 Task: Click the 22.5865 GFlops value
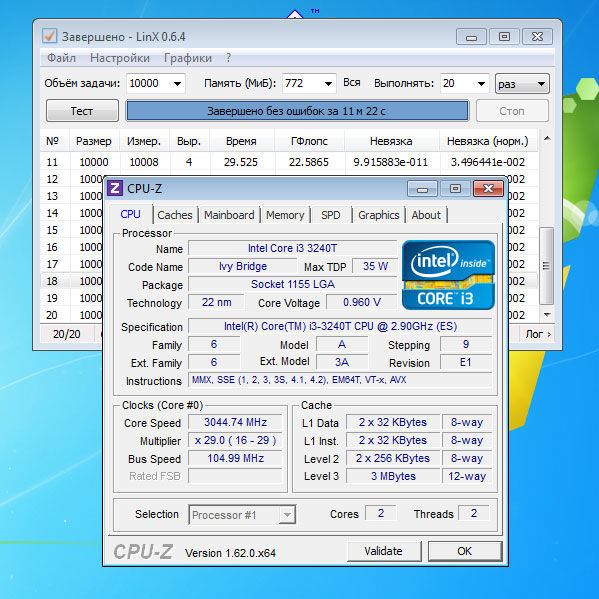(309, 162)
